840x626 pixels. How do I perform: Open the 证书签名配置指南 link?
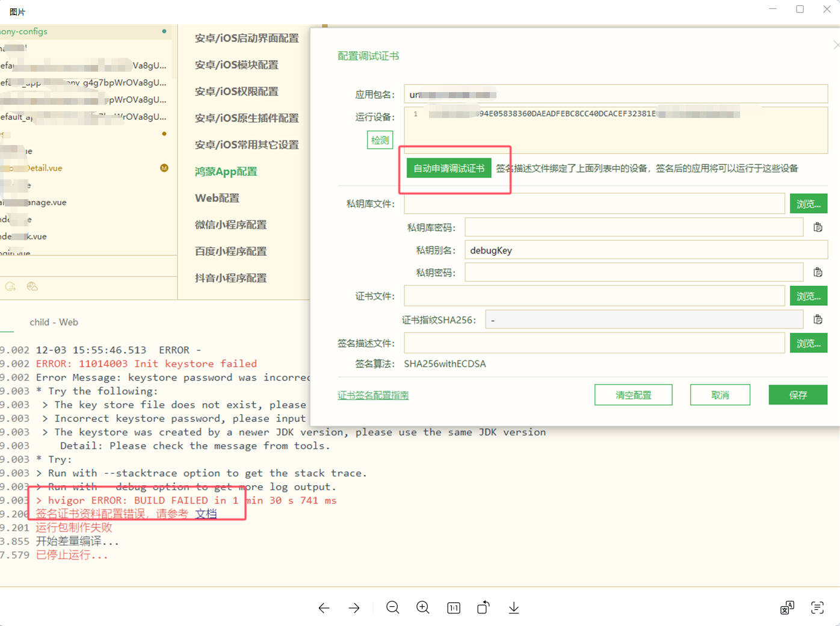coord(373,395)
